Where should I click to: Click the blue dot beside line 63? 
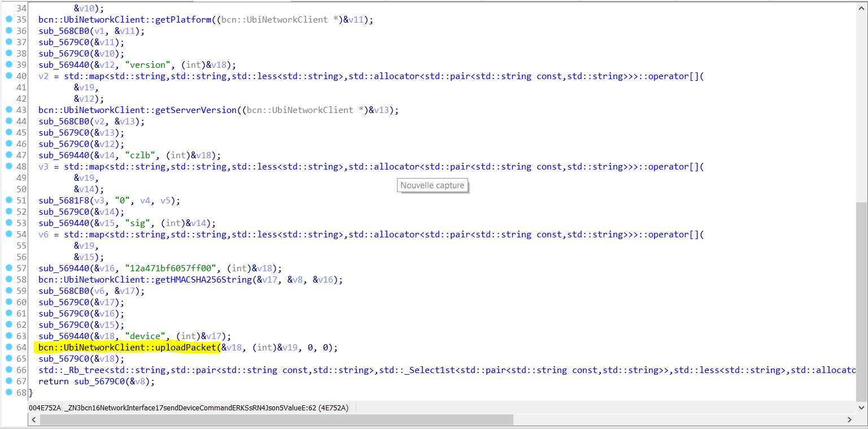[8, 336]
